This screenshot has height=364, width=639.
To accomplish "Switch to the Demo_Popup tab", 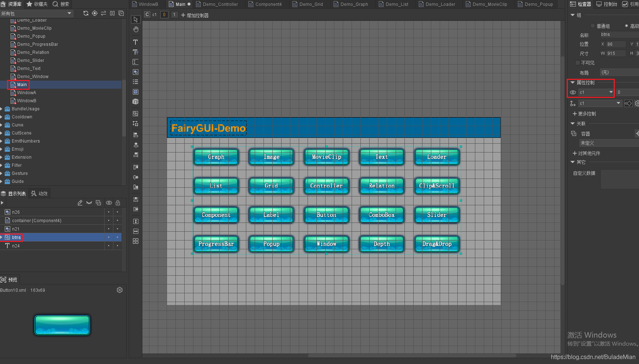I will 535,4.
